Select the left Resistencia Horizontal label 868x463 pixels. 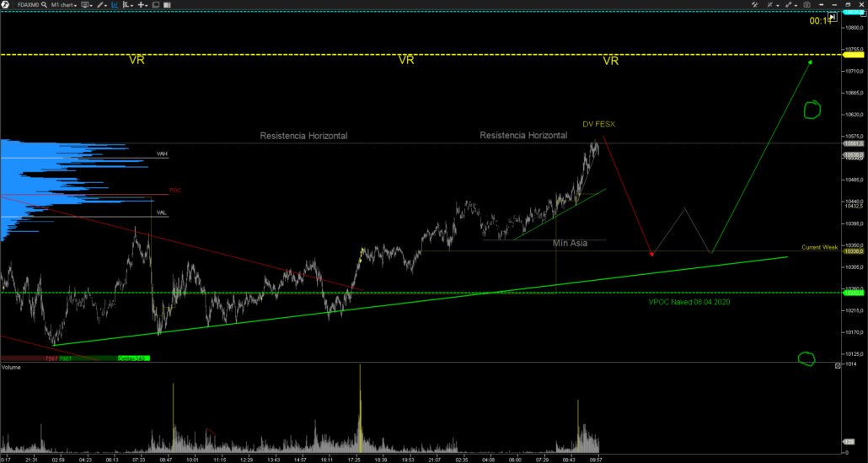click(x=304, y=136)
